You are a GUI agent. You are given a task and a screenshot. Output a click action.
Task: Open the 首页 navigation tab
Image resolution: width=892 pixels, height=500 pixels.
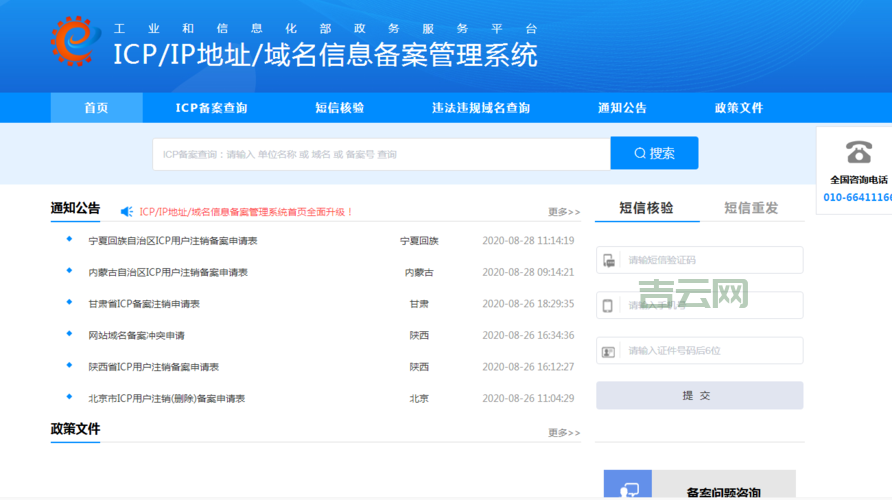point(96,108)
